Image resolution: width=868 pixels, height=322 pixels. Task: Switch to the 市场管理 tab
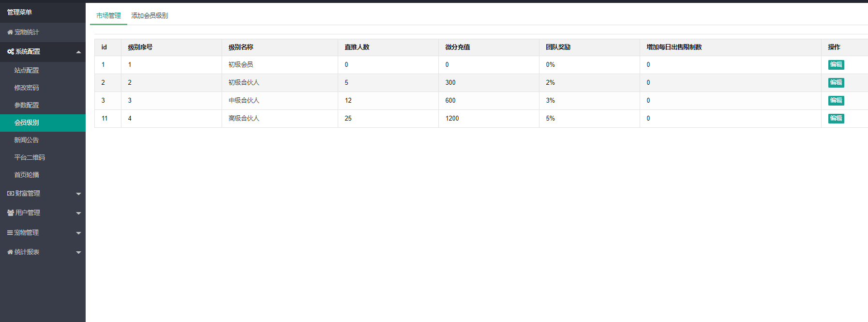point(108,15)
